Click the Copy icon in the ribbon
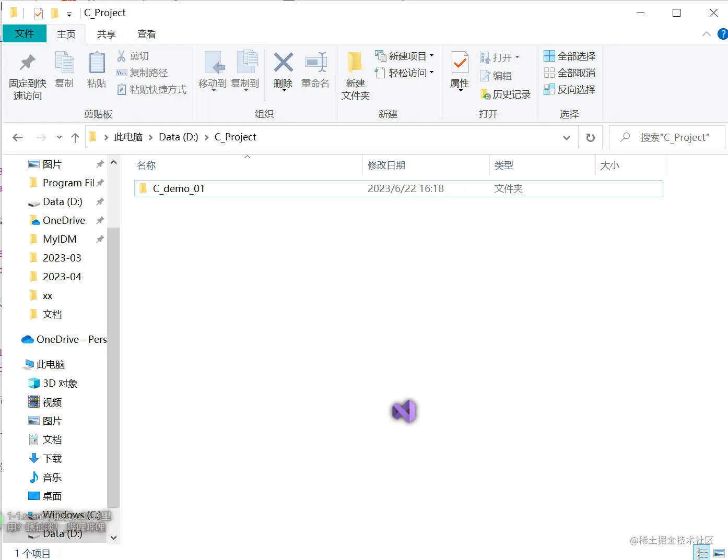 pyautogui.click(x=65, y=63)
